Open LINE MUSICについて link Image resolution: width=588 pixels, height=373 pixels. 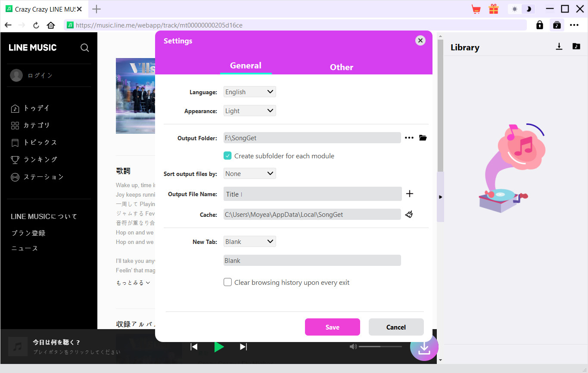[x=44, y=216]
